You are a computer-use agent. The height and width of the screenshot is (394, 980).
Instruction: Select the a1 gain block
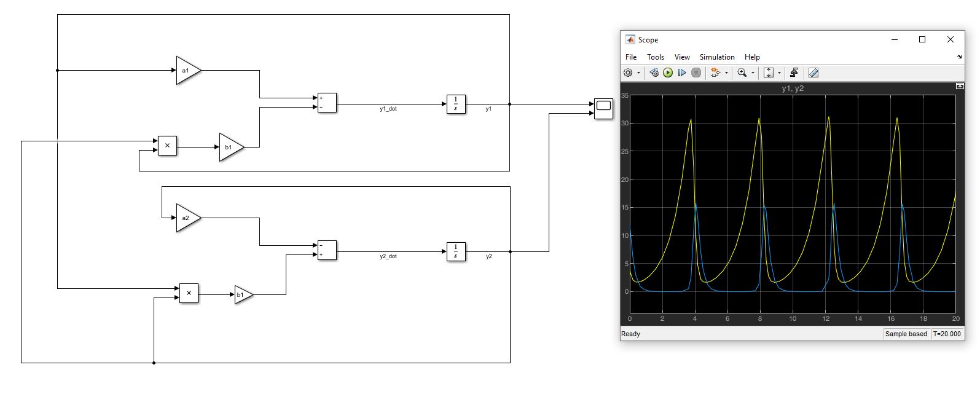187,71
